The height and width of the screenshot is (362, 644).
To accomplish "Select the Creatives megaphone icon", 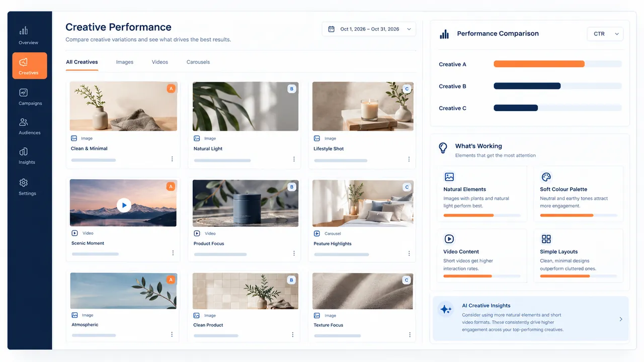I will 24,62.
